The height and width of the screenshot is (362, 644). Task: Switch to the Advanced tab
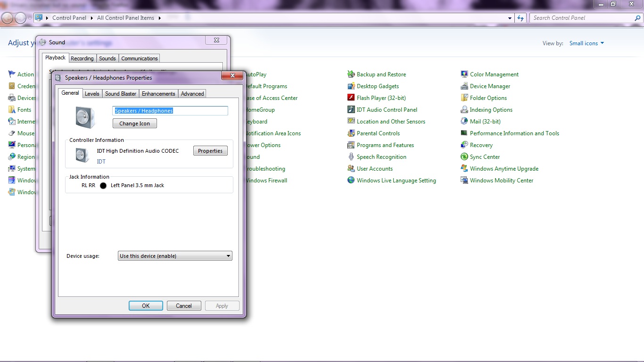tap(192, 94)
